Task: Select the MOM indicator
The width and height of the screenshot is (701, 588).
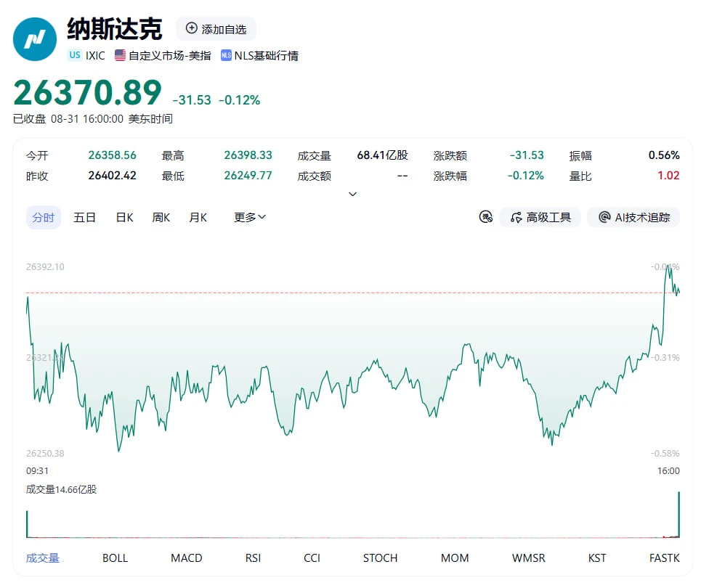Action: (455, 558)
